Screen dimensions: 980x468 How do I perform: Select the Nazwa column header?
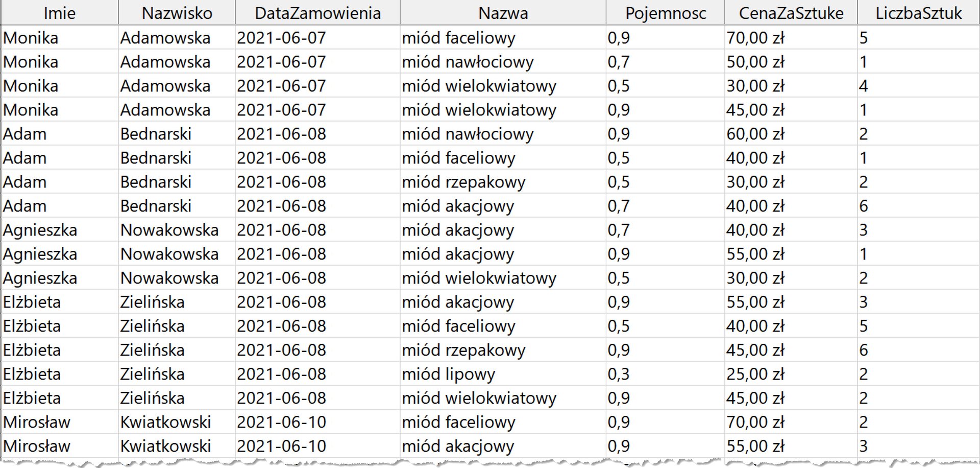[503, 13]
